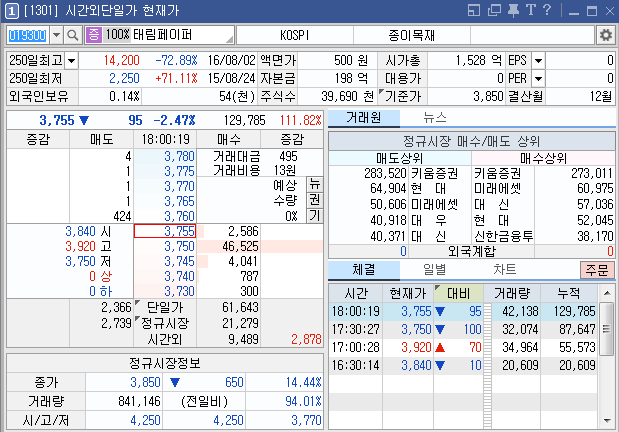The image size is (619, 432).
Task: Click the 기준가 label
Action: coord(402,96)
